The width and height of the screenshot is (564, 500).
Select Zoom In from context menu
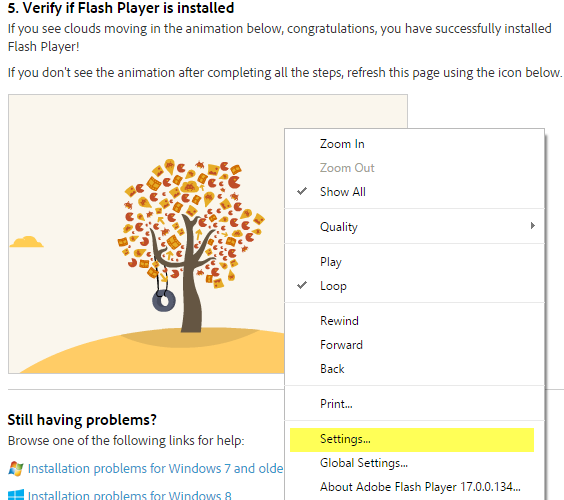(414, 144)
